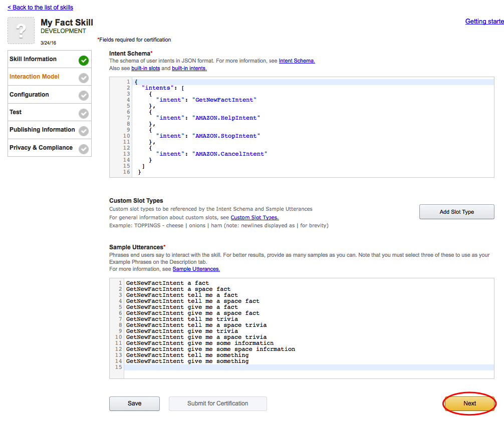Switch to the Configuration tab
Image resolution: width=504 pixels, height=430 pixels.
(29, 95)
